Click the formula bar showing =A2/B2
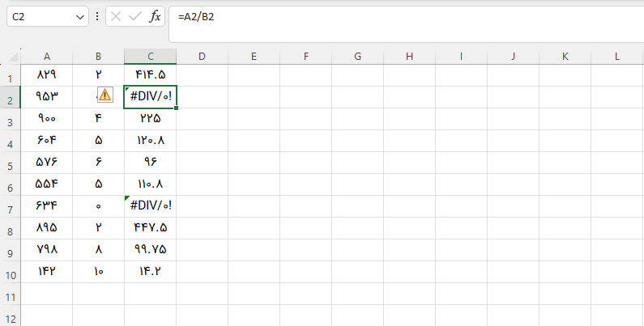This screenshot has height=326, width=644. 405,16
